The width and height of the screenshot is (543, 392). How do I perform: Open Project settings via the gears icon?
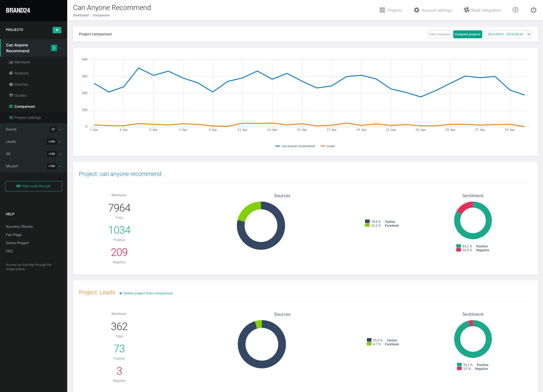pyautogui.click(x=11, y=117)
